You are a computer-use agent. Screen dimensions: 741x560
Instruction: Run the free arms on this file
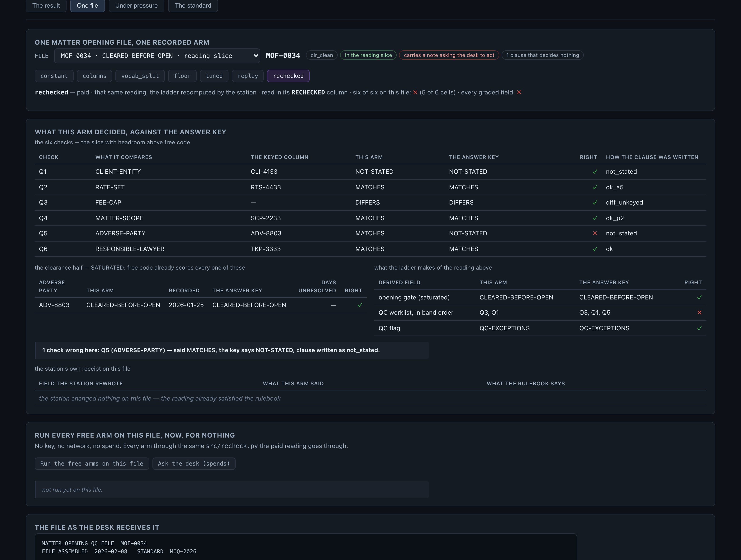pyautogui.click(x=92, y=464)
